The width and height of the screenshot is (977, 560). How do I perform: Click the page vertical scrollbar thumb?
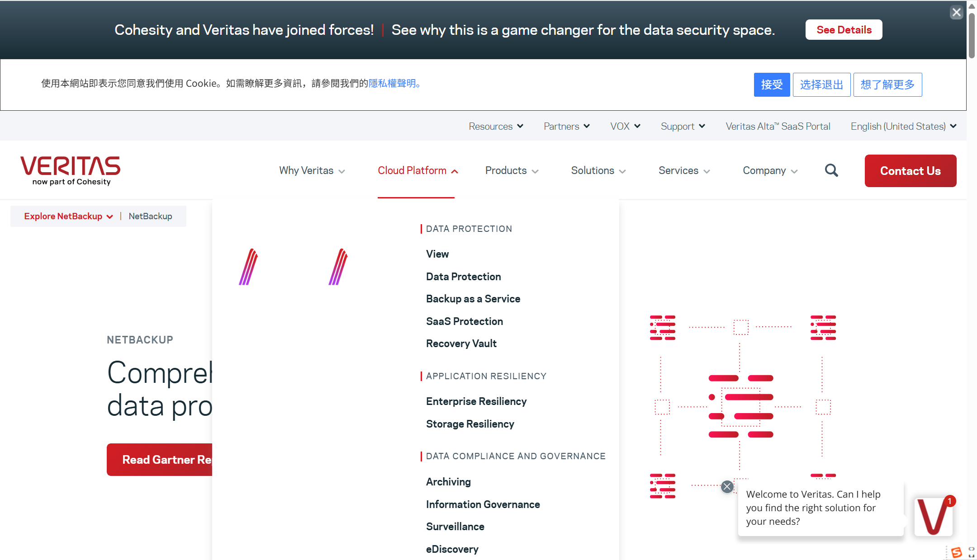(x=972, y=36)
